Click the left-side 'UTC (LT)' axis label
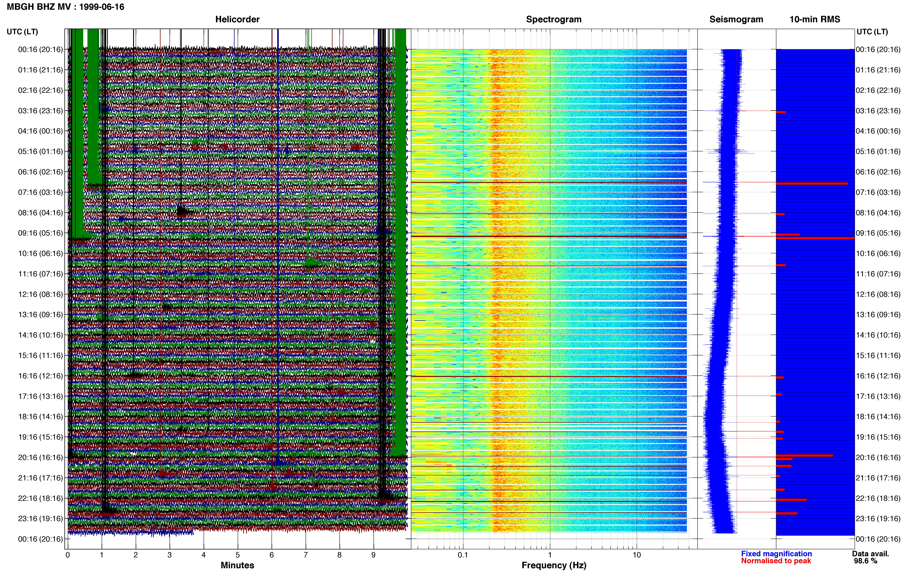The image size is (924, 578). click(x=22, y=32)
